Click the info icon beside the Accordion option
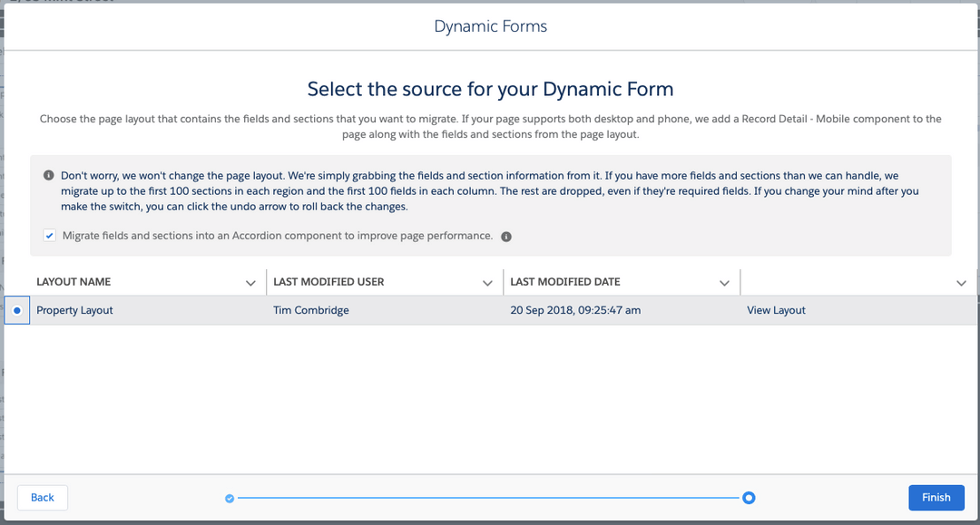 (506, 236)
